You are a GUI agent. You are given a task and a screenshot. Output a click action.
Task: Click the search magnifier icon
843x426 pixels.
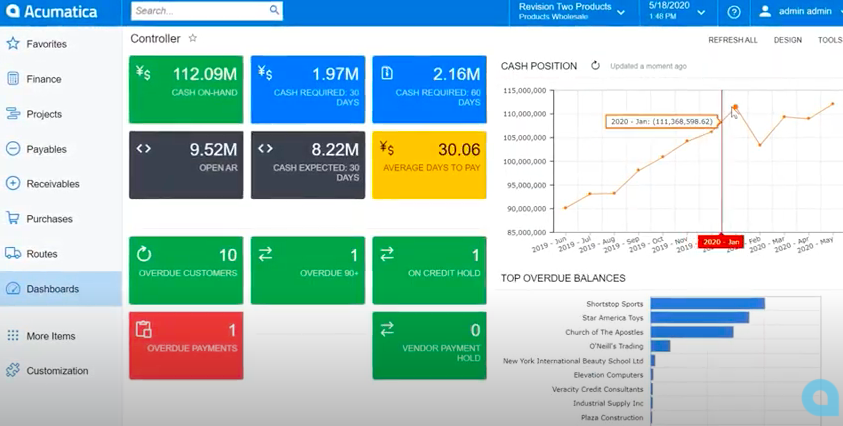click(x=274, y=10)
